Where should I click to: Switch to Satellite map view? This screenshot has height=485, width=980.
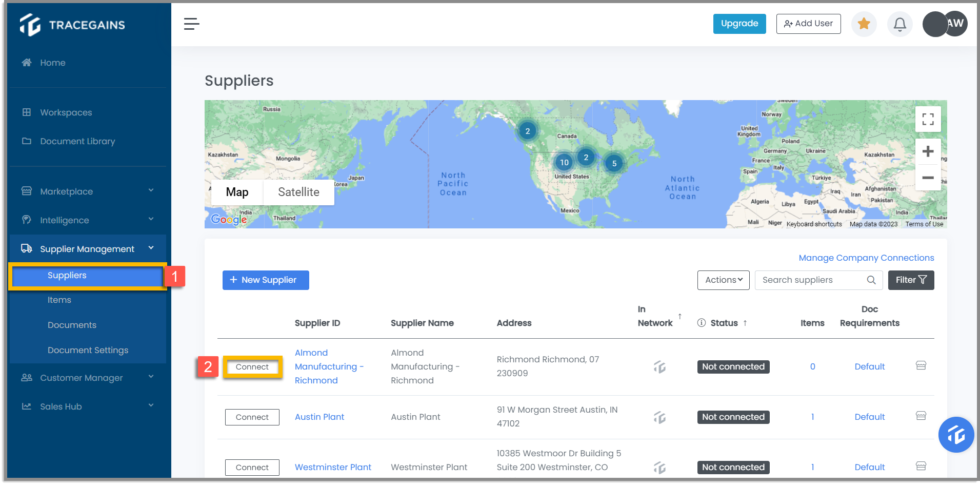click(298, 192)
